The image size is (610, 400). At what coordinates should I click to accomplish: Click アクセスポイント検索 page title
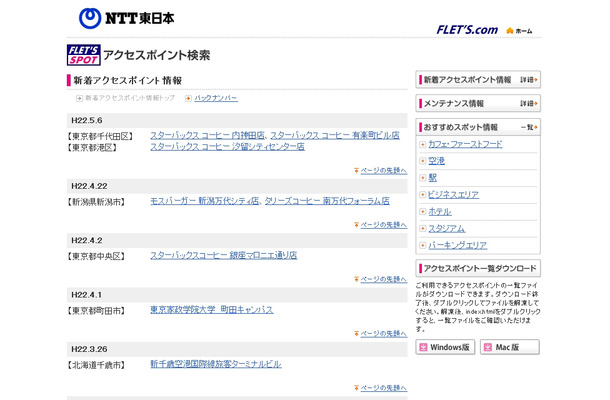156,55
